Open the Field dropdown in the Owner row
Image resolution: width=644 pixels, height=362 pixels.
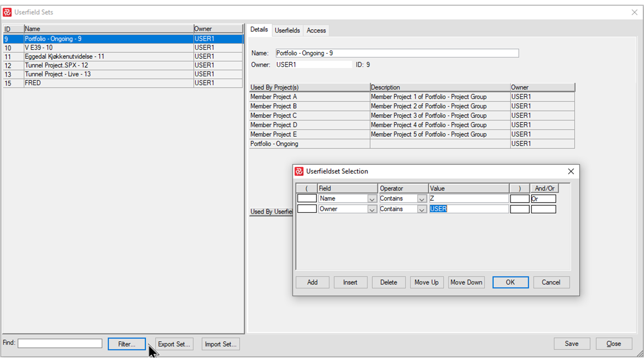pyautogui.click(x=372, y=209)
